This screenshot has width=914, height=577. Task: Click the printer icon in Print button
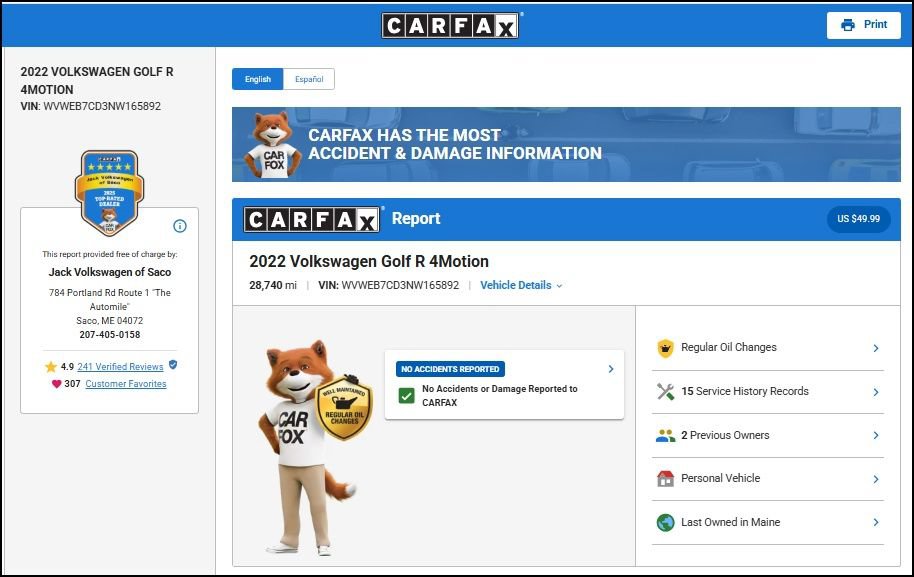(848, 25)
